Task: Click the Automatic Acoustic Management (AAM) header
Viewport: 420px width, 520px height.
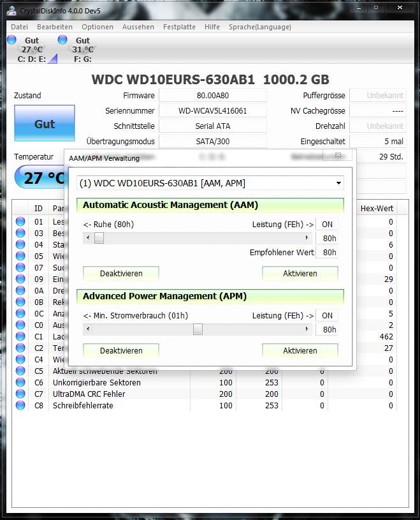Action: (210, 205)
